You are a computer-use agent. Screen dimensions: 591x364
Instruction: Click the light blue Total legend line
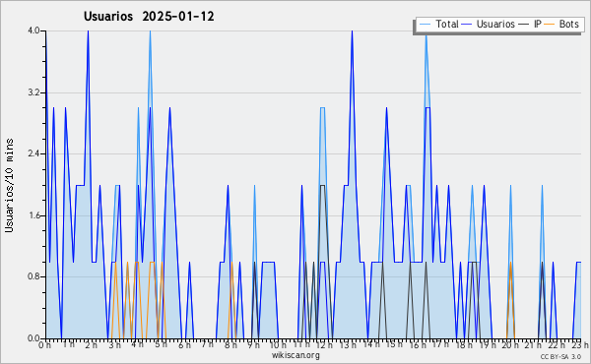[x=426, y=25]
